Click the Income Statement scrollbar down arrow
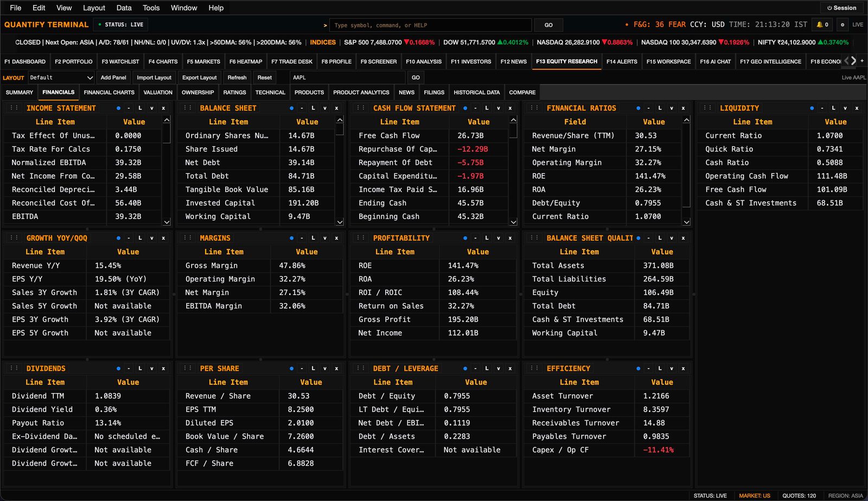This screenshot has width=868, height=501. (167, 222)
